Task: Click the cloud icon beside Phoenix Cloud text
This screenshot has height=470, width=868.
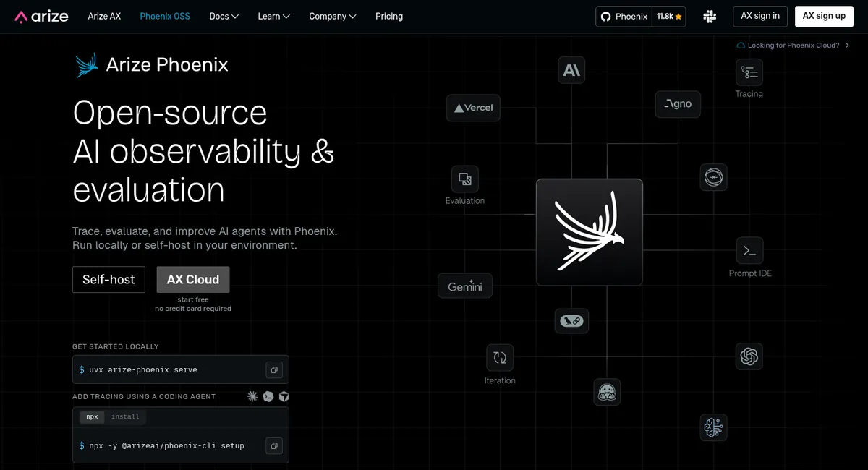Action: [741, 46]
